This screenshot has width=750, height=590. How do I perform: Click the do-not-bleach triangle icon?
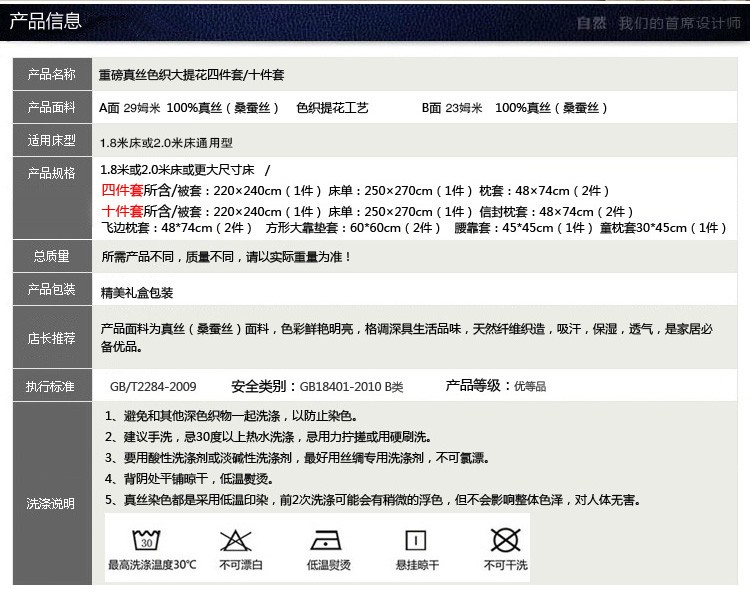[235, 541]
